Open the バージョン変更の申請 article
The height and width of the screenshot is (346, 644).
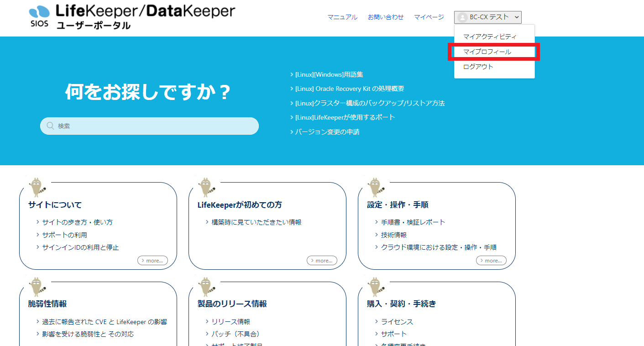click(327, 132)
